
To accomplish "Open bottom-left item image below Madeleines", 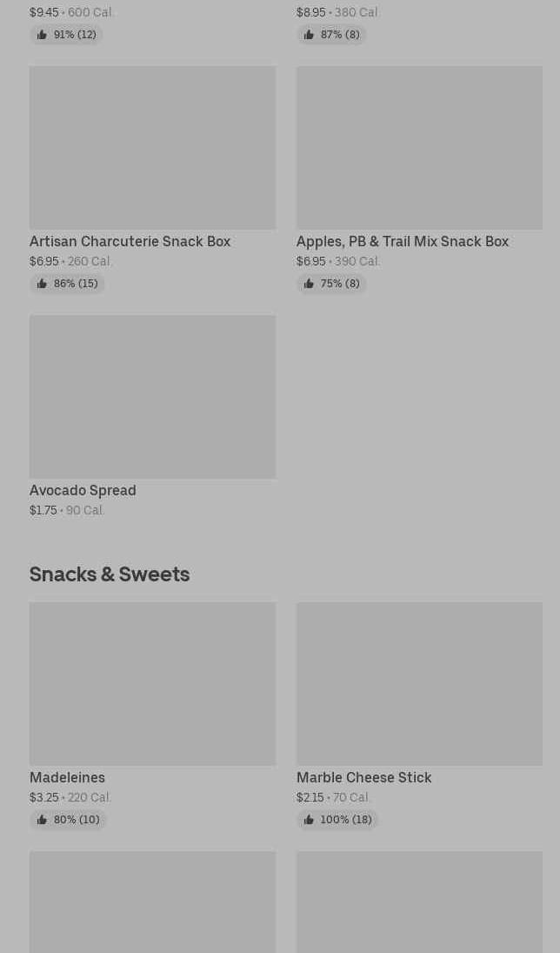I will tap(152, 902).
